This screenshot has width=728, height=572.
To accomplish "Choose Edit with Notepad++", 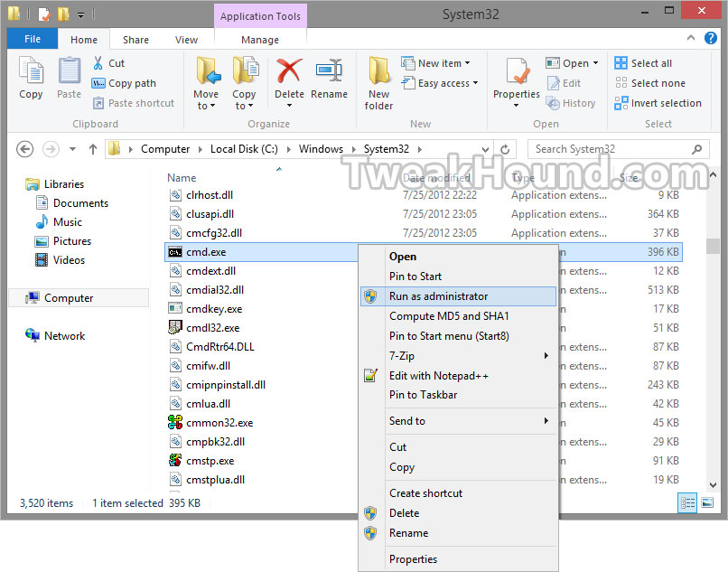I will click(458, 375).
